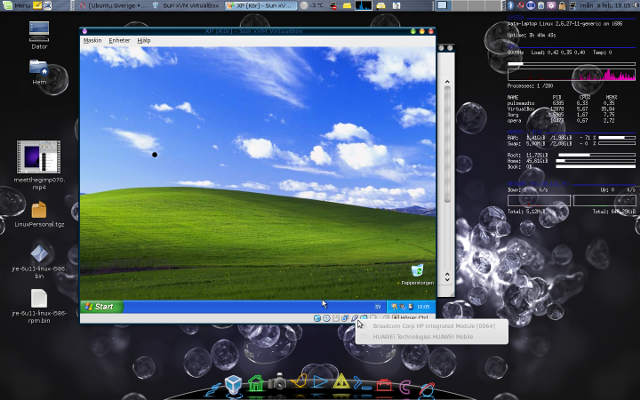Click the blue play triangle dock icon

pyautogui.click(x=320, y=382)
